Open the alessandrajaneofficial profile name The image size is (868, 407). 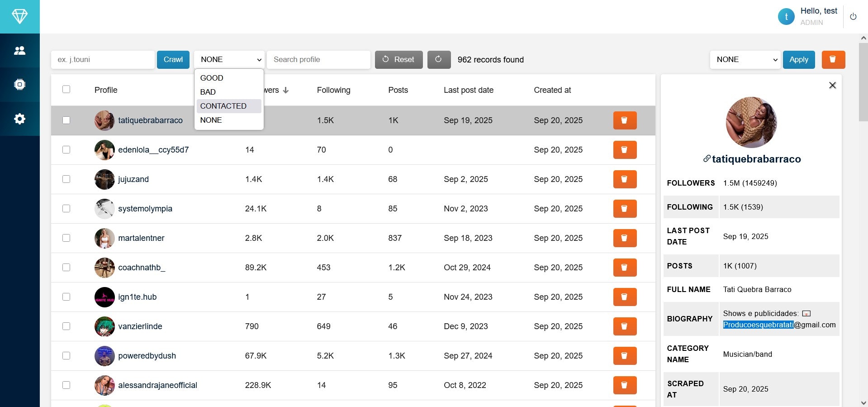point(157,385)
